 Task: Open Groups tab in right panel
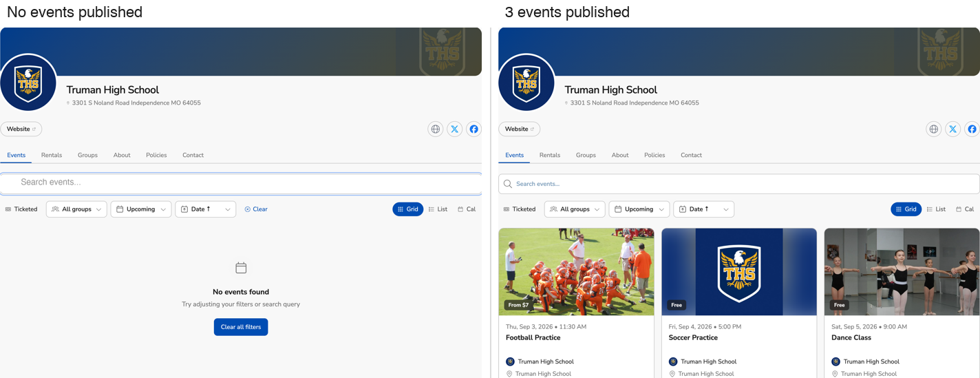[586, 155]
